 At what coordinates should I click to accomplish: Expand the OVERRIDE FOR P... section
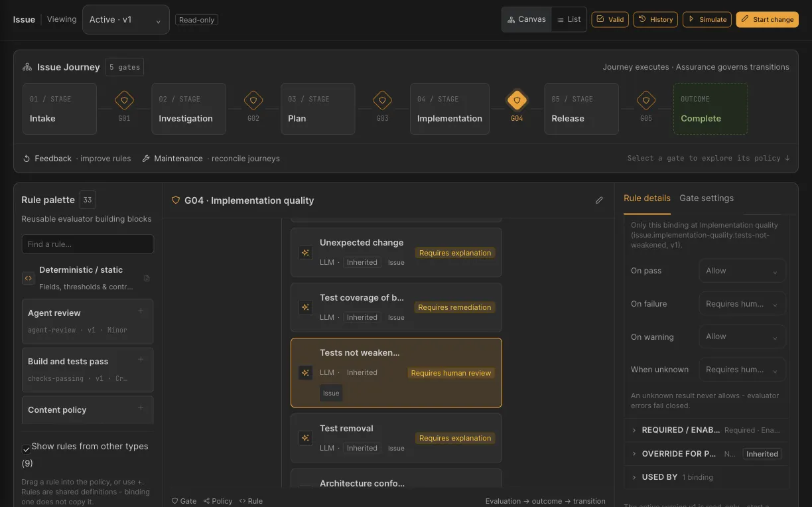pos(707,454)
